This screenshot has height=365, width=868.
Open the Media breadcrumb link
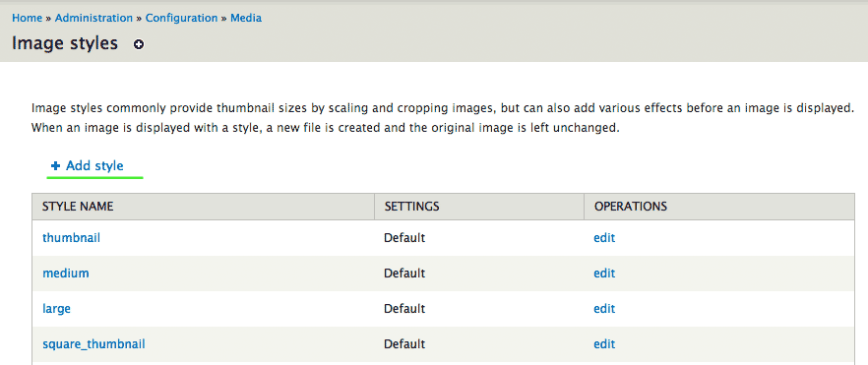[246, 19]
